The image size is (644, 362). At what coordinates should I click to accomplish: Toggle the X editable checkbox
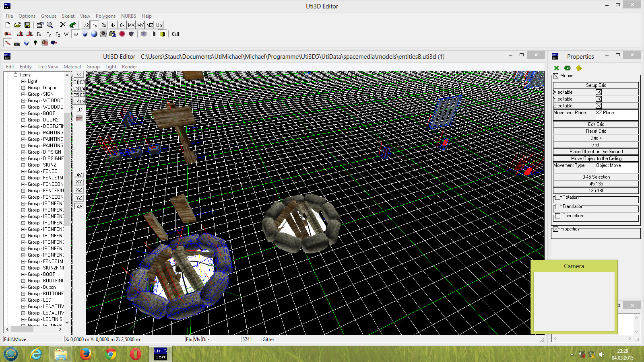click(599, 92)
